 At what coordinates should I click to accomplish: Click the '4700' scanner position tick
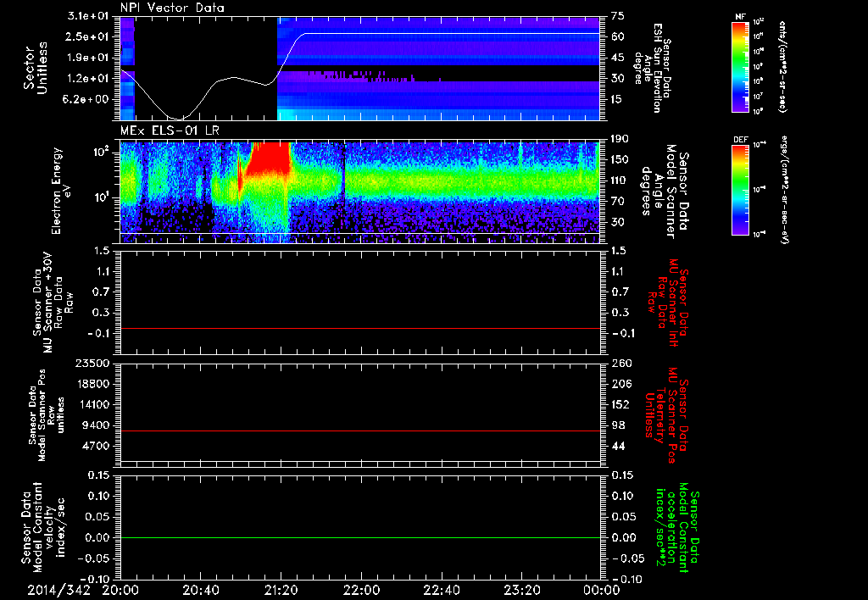[x=96, y=446]
